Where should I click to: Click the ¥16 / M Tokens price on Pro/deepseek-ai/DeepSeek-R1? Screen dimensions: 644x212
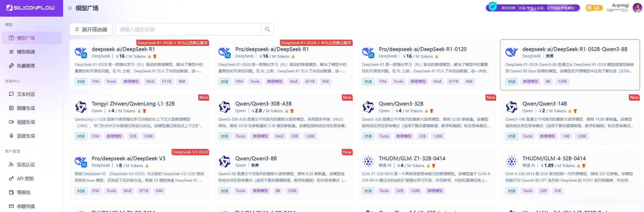pos(274,56)
